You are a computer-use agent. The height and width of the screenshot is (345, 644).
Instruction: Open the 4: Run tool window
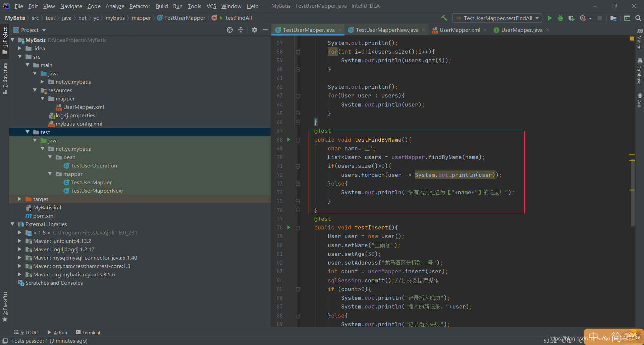(57, 332)
